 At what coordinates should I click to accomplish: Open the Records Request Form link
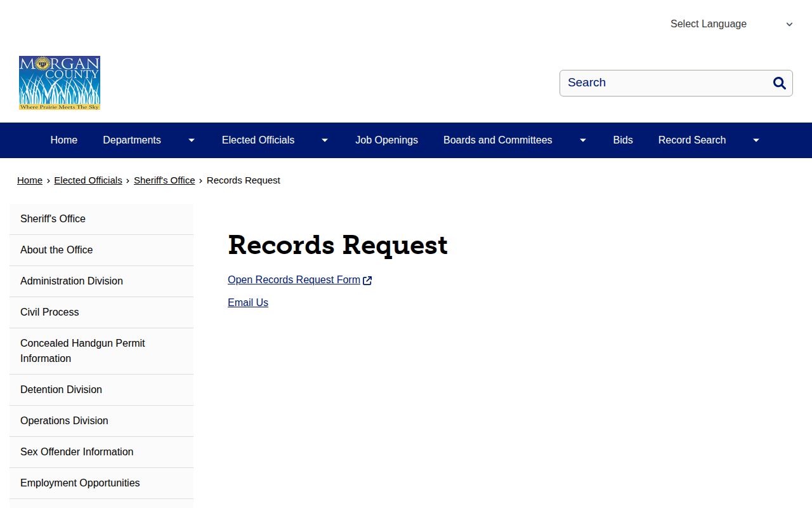tap(294, 280)
